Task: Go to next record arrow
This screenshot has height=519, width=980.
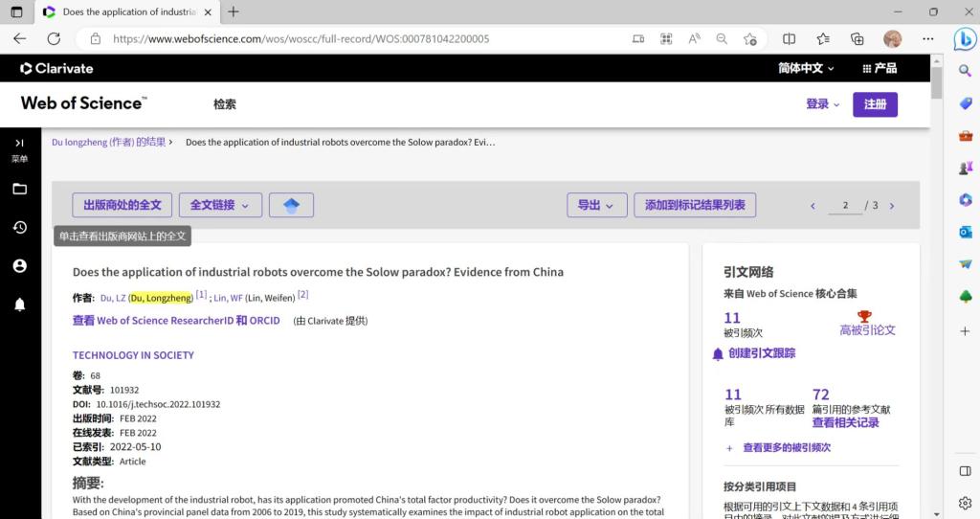Action: pos(892,206)
